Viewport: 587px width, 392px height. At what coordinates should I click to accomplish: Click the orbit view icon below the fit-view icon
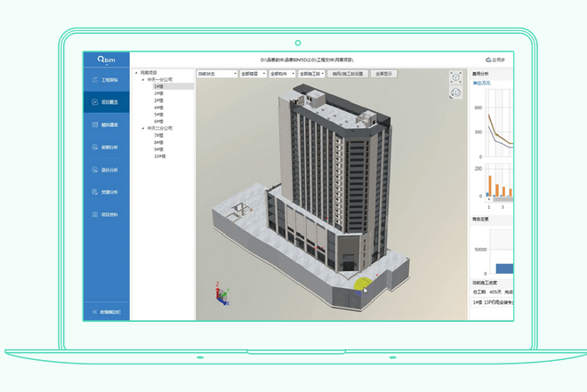click(x=455, y=92)
